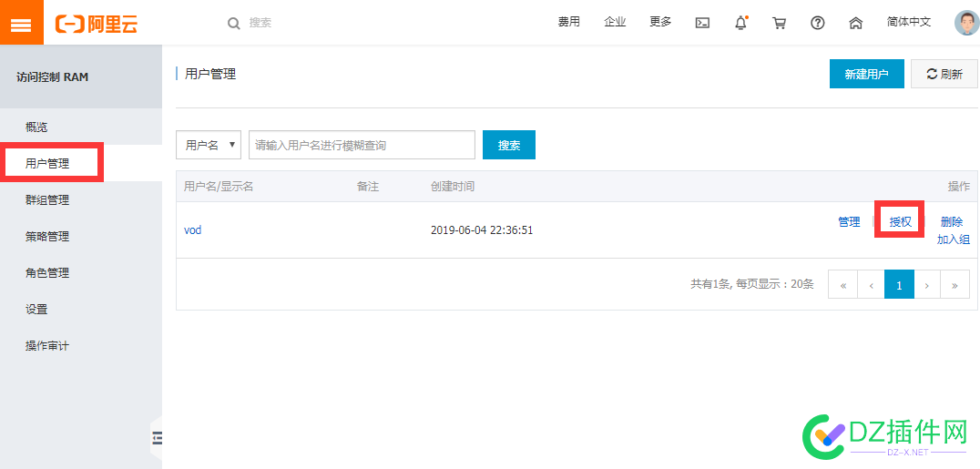This screenshot has width=980, height=469.
Task: Open the 简体中文 language selector
Action: 909,22
